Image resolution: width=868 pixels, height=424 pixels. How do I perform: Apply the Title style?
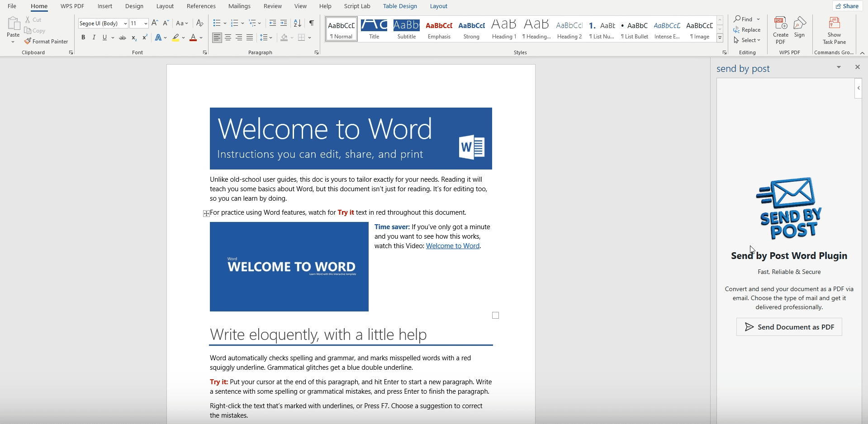point(374,29)
